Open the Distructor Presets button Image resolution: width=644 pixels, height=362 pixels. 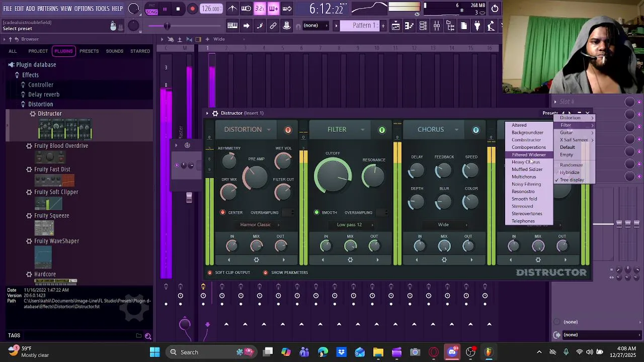[550, 113]
